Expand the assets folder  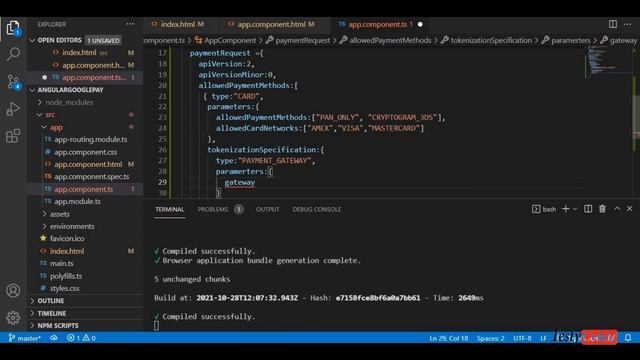pyautogui.click(x=60, y=214)
